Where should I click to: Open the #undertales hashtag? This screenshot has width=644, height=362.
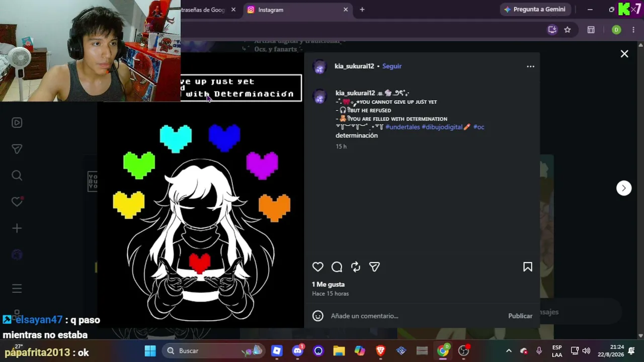(x=403, y=127)
